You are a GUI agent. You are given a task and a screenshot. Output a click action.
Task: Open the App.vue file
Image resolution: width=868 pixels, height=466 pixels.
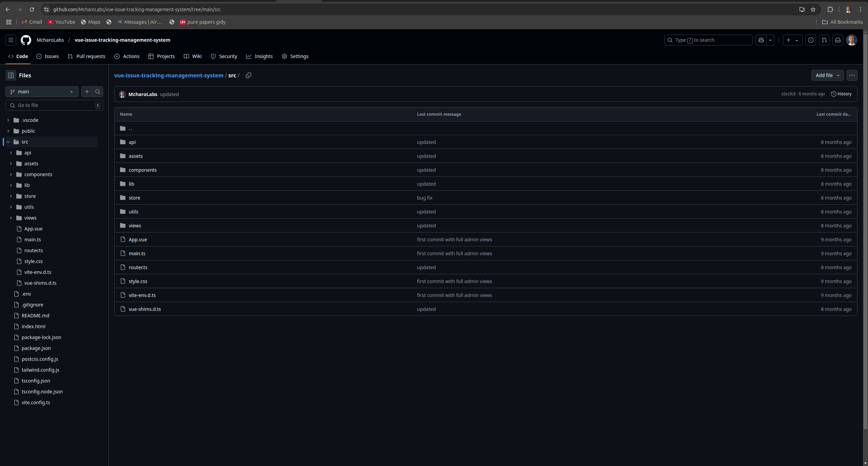tap(138, 239)
